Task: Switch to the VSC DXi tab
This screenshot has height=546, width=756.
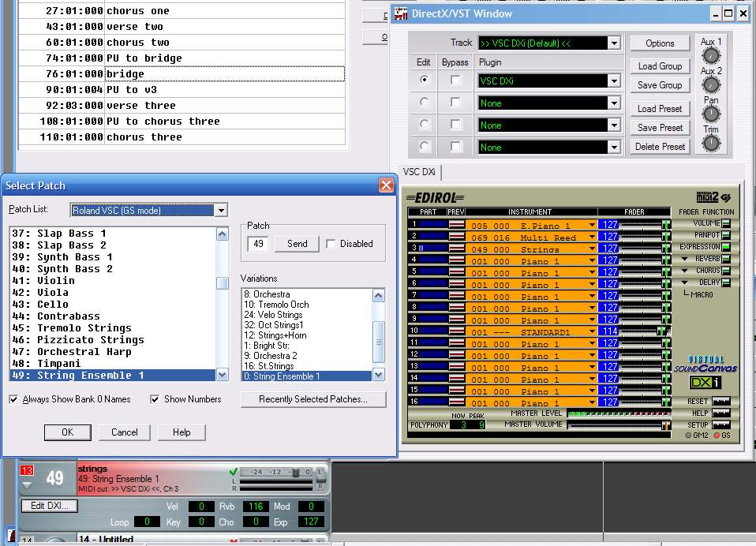Action: tap(419, 172)
